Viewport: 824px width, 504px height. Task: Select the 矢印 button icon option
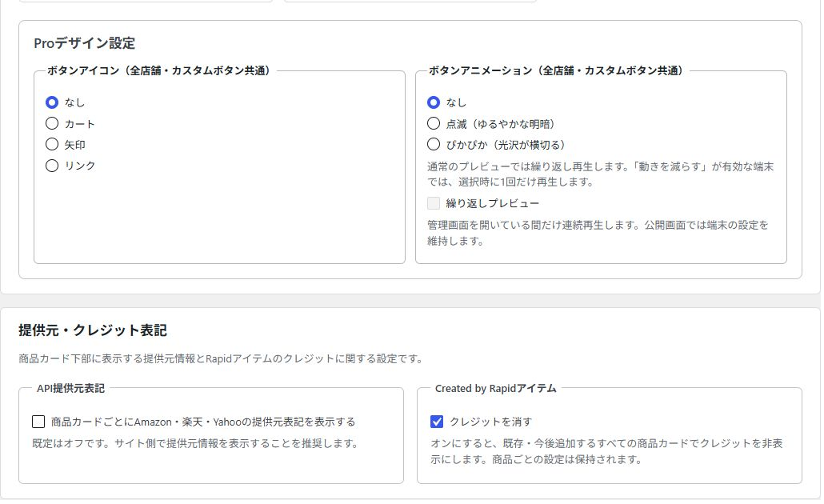click(x=51, y=144)
